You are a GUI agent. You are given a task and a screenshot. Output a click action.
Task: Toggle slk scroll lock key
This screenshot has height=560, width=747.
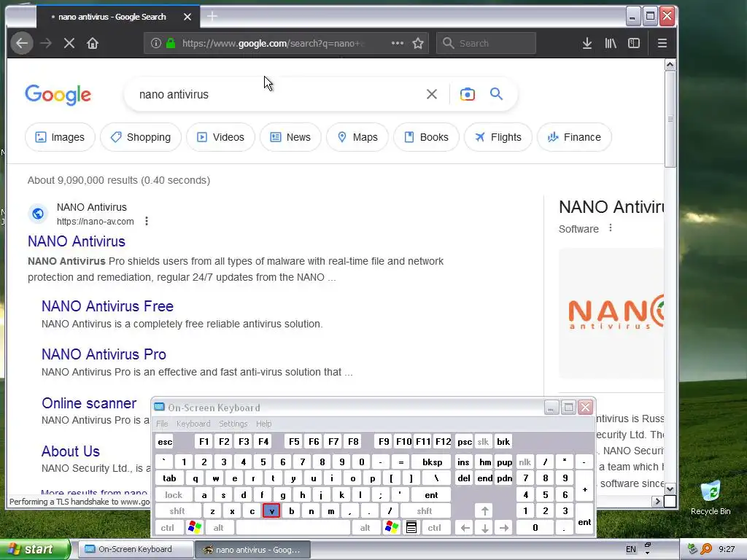tap(483, 441)
